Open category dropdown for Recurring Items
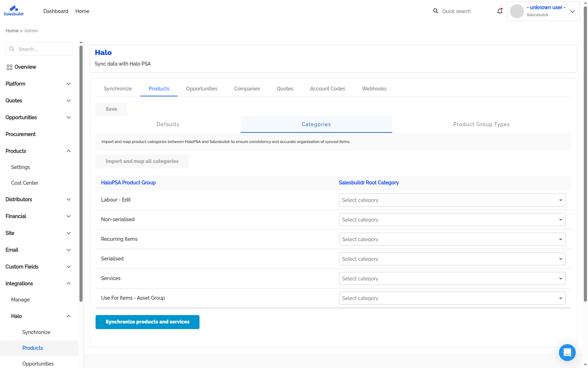The height and width of the screenshot is (368, 588). pos(452,239)
